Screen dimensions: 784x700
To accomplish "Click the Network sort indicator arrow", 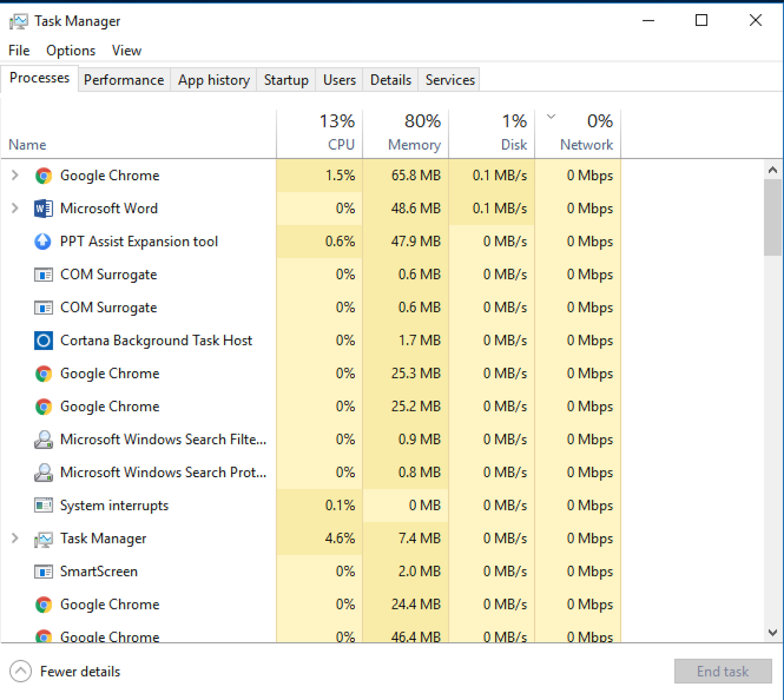I will click(551, 117).
